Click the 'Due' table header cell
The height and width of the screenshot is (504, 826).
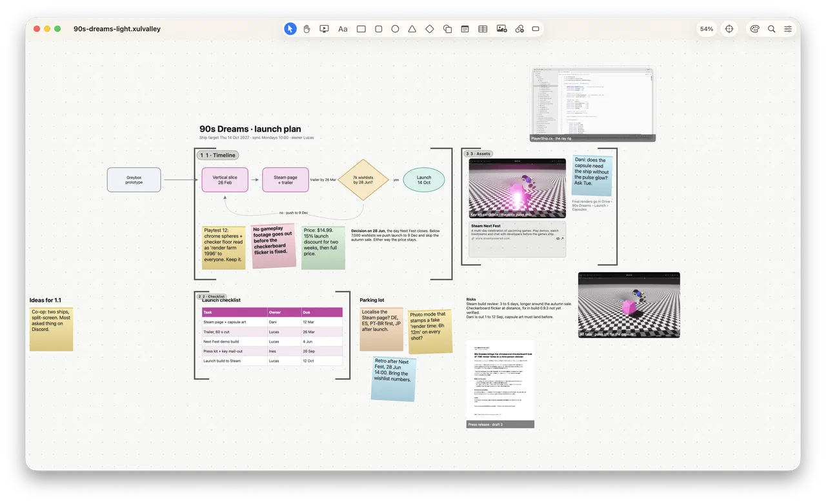[321, 312]
